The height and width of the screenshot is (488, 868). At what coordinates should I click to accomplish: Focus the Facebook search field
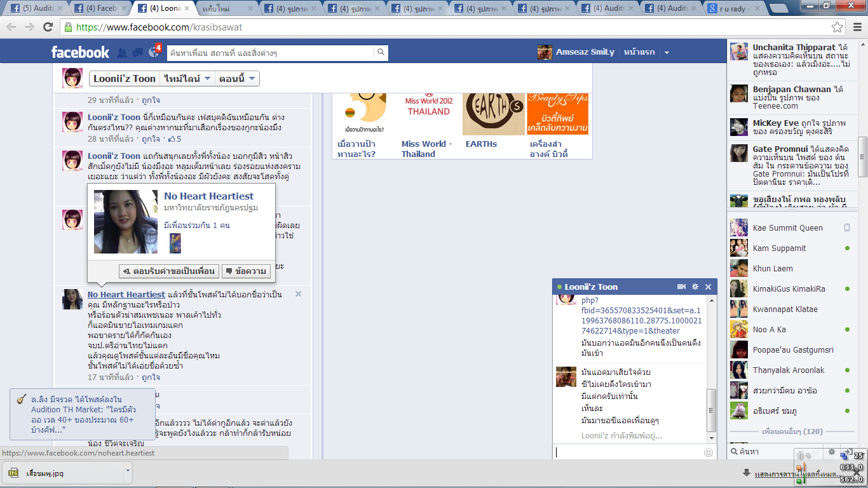[270, 53]
